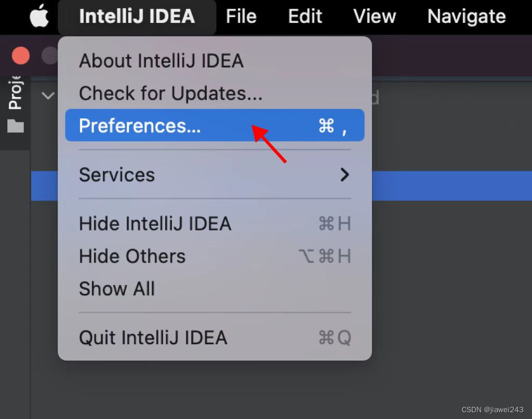Select Check for Updates

pyautogui.click(x=170, y=93)
